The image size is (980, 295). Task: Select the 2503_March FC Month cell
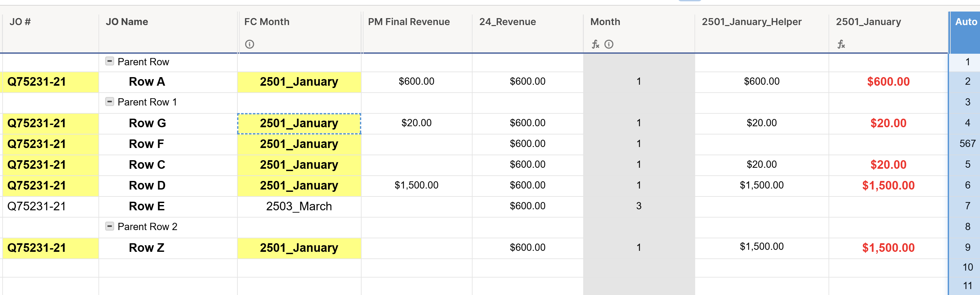point(299,206)
